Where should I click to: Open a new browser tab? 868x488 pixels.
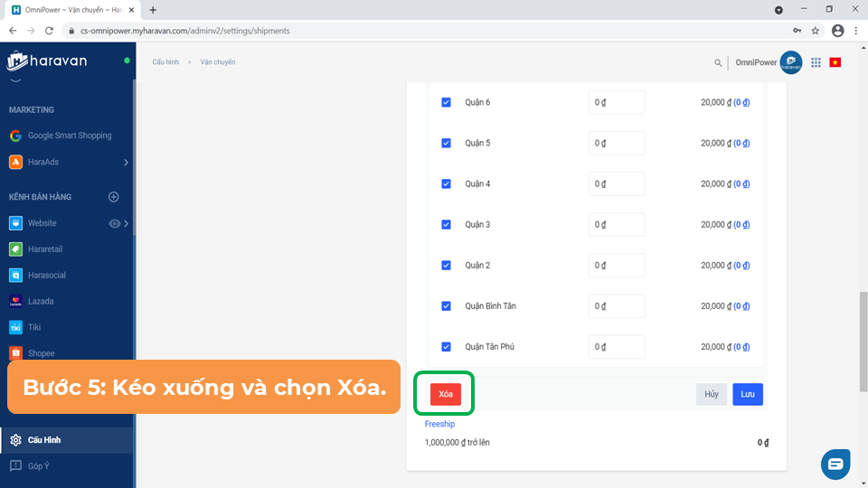tap(153, 10)
